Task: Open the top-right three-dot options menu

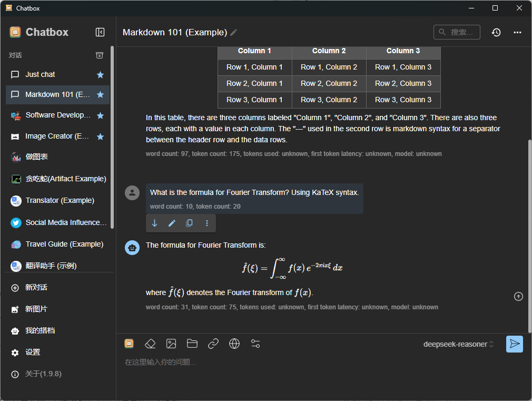Action: (517, 32)
